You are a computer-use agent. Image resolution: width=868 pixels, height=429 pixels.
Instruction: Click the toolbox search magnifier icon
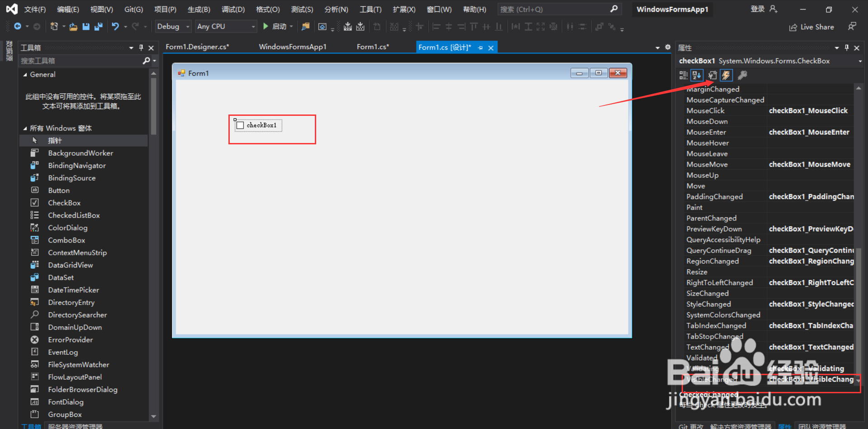coord(146,61)
